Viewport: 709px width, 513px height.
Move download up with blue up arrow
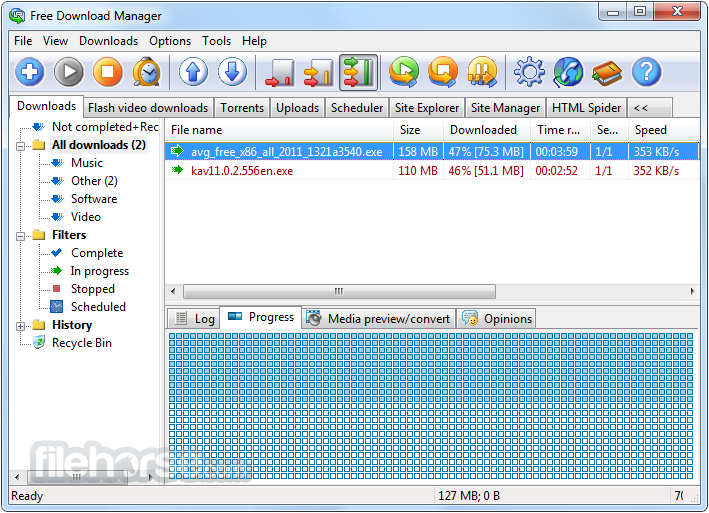(194, 72)
